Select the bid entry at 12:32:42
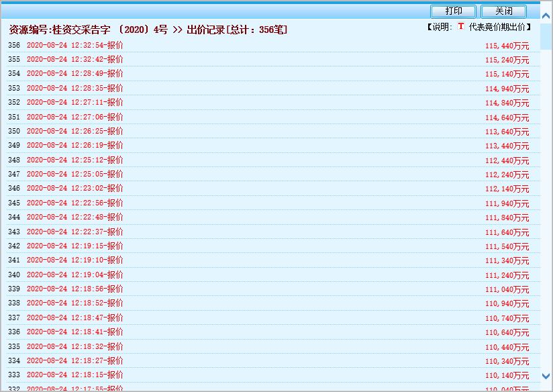This screenshot has height=392, width=553. (x=74, y=60)
